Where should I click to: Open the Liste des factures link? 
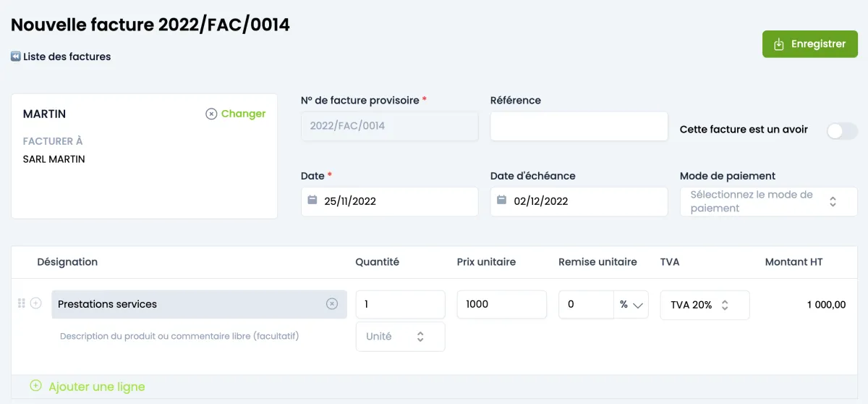tap(67, 56)
